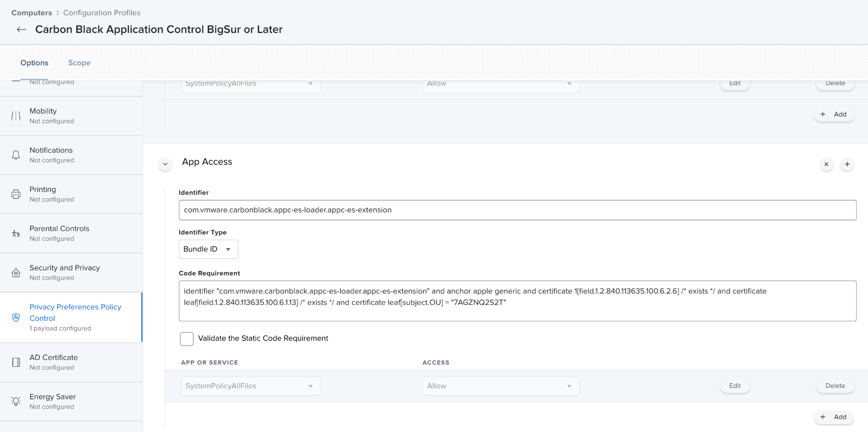Select AD Certificate in the sidebar
Screen dimensions: 868x432
pos(71,362)
